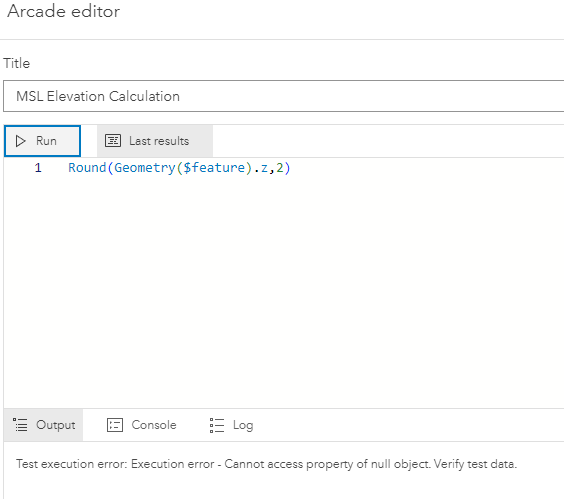Click the .z property in expression
Viewport: 564px width, 499px height.
261,168
